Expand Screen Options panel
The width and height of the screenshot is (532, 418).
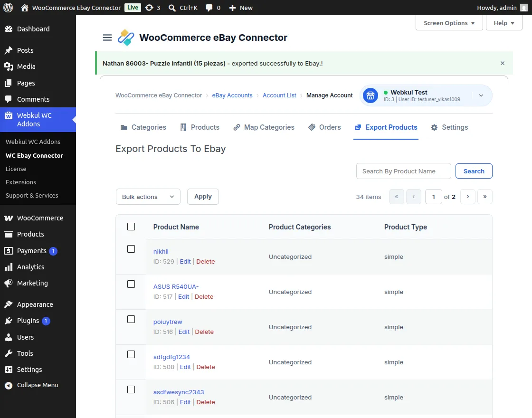449,23
